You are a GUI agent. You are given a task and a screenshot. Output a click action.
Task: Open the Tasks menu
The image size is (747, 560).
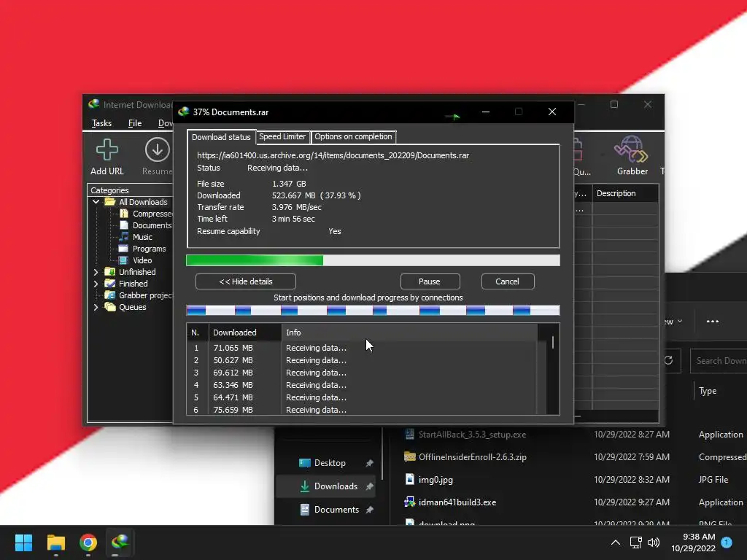coord(101,123)
